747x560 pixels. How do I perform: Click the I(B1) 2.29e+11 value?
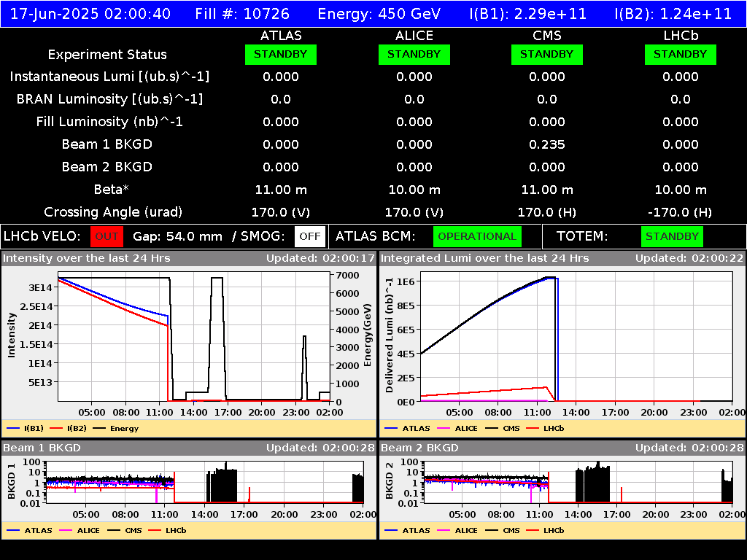coord(528,14)
